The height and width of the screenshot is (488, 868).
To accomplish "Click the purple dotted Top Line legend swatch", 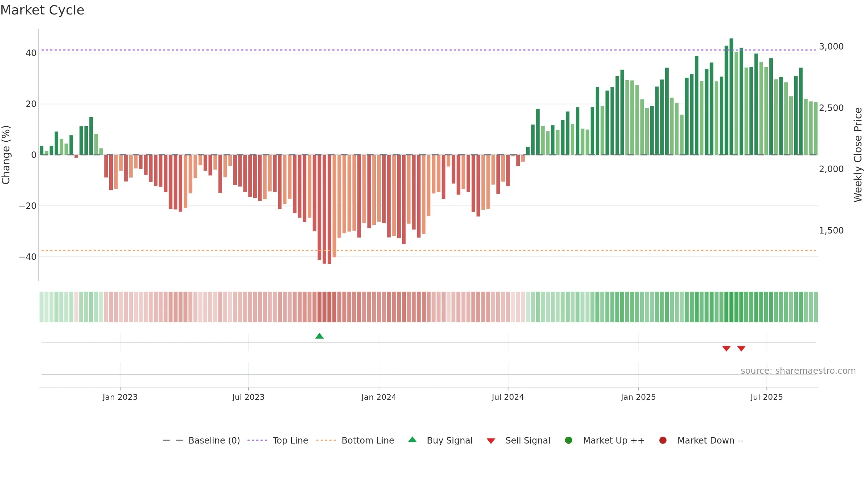I will 257,440.
